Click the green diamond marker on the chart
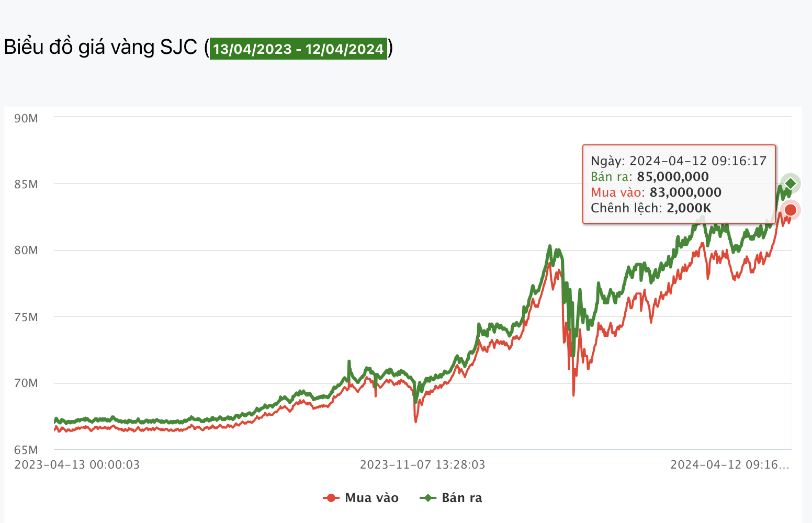This screenshot has width=812, height=523. (791, 184)
